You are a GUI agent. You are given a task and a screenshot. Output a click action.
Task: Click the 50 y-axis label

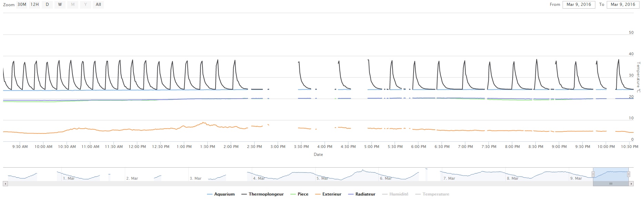(x=631, y=32)
